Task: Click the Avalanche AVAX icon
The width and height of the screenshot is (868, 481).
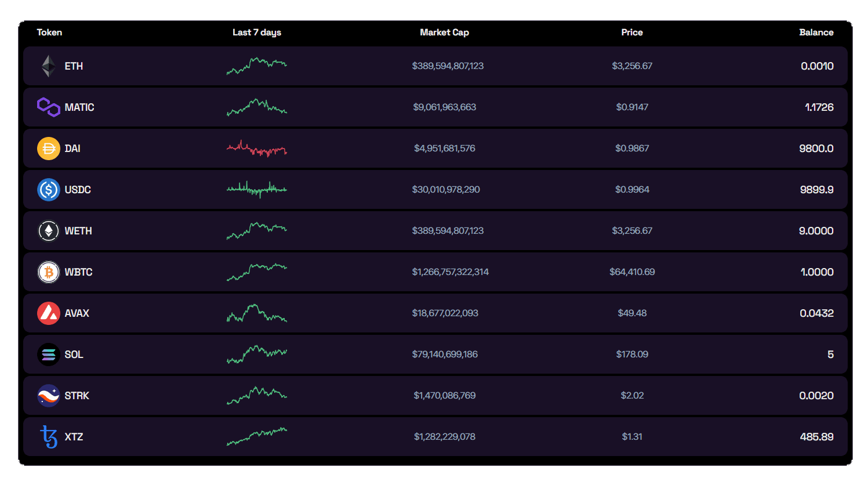Action: 49,313
